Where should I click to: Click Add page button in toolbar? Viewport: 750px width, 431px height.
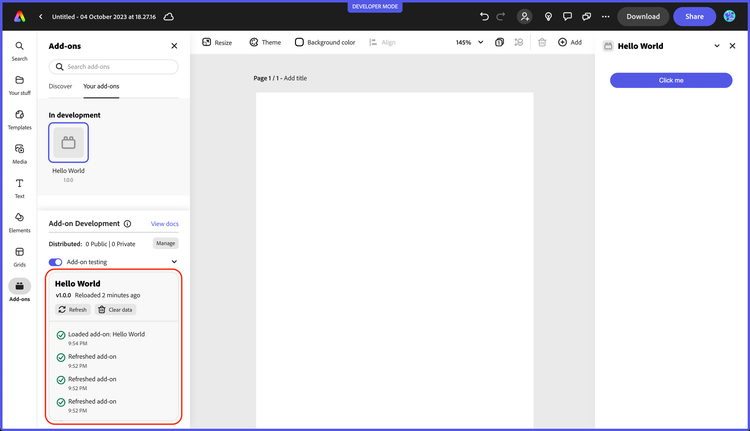point(570,43)
